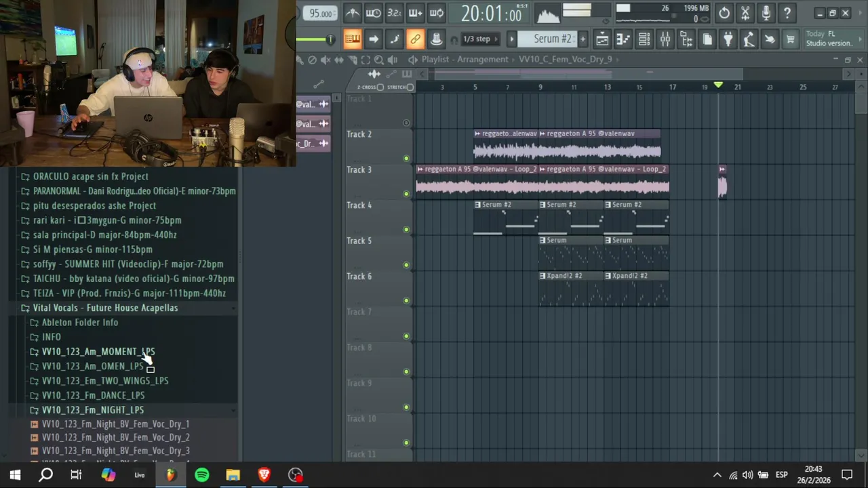Open the Mixer view icon
The height and width of the screenshot is (488, 868).
(665, 39)
